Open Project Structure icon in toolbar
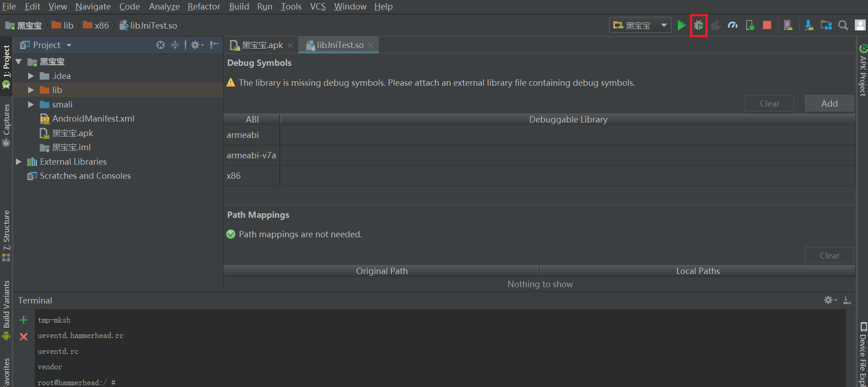This screenshot has height=387, width=868. pyautogui.click(x=826, y=25)
